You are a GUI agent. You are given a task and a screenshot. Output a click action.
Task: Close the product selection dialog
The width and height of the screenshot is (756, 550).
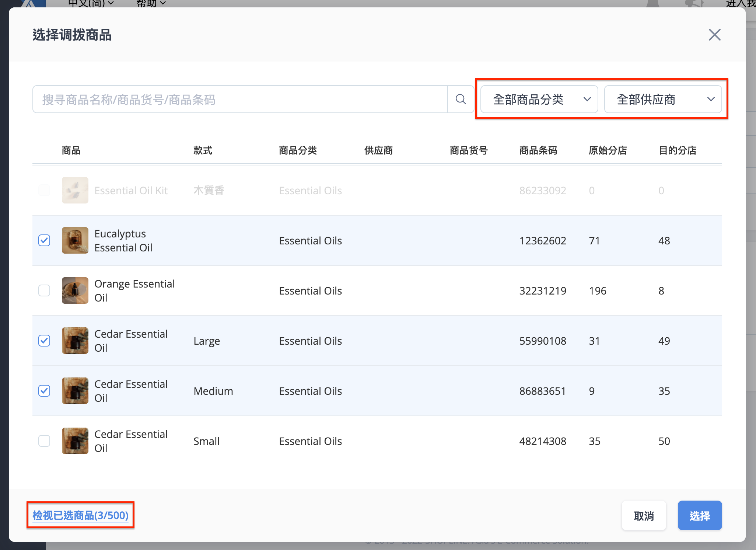pyautogui.click(x=714, y=35)
